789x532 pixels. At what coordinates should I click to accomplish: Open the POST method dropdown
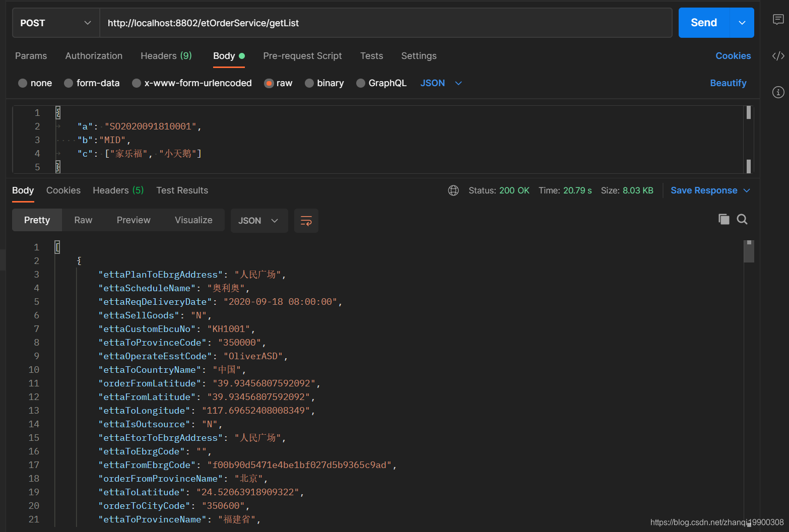pos(56,23)
